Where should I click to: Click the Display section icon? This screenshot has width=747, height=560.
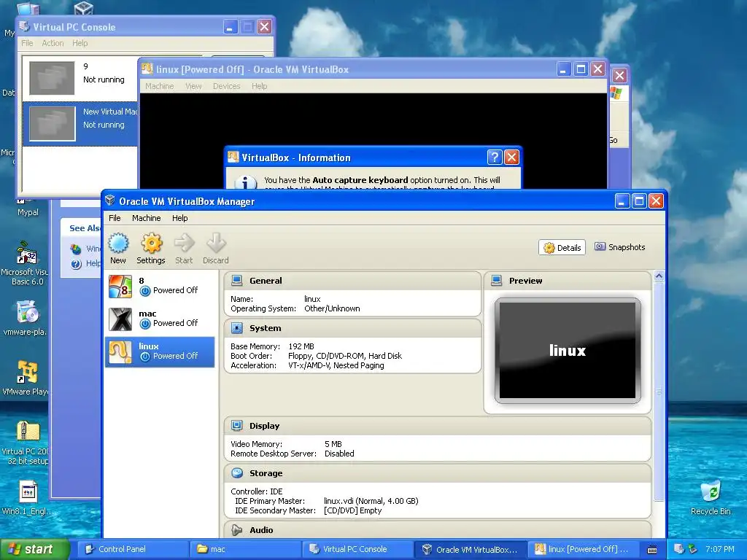click(237, 425)
